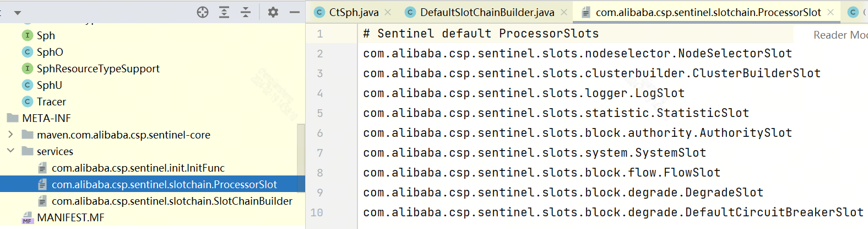
Task: Click the DefaultSlotChainBuilder.java tab class icon
Action: click(410, 12)
